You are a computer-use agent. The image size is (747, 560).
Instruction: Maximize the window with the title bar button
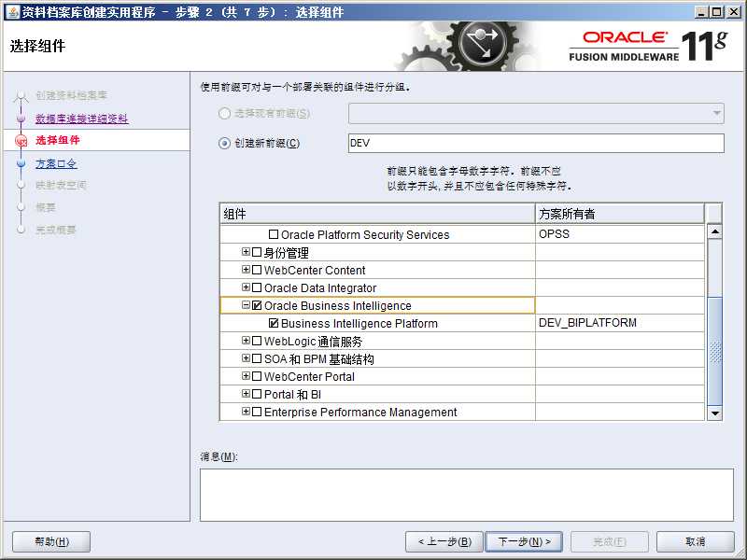[x=717, y=12]
